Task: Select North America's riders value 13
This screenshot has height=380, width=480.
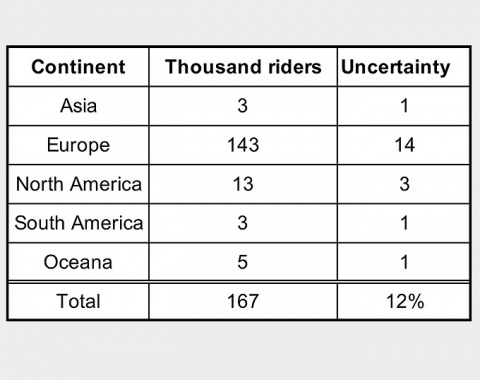Action: (x=243, y=184)
